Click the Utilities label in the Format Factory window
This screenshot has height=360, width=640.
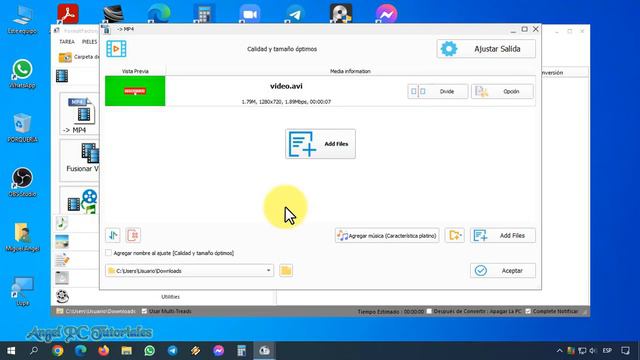pyautogui.click(x=170, y=297)
